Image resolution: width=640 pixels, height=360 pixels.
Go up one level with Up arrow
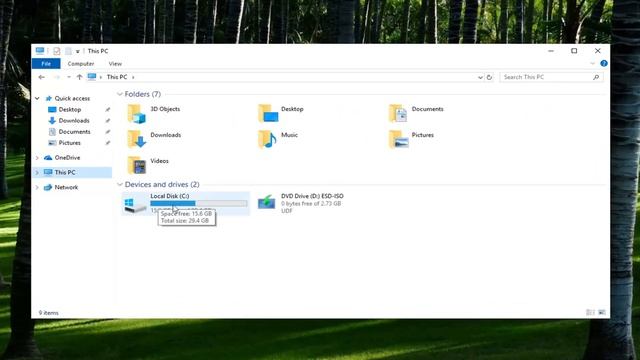pyautogui.click(x=79, y=77)
